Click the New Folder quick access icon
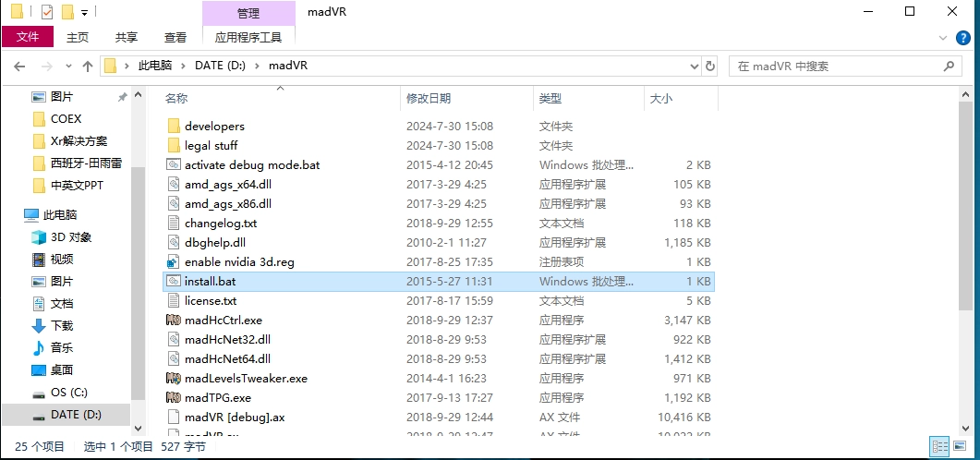Viewport: 980px width, 460px height. click(68, 12)
